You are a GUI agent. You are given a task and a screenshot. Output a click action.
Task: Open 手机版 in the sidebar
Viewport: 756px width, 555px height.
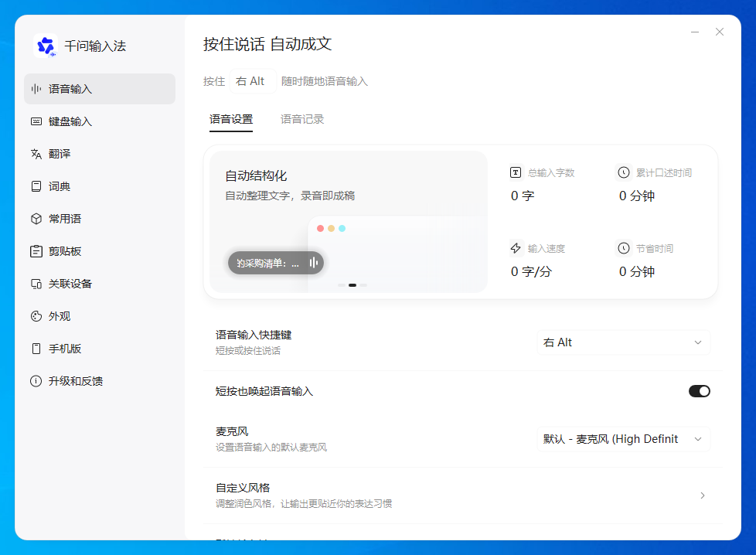[100, 349]
